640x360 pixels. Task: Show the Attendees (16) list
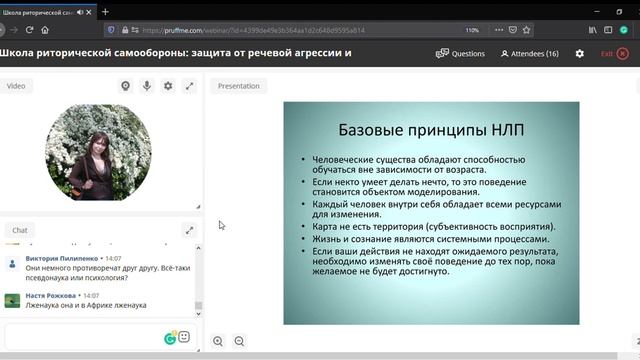(530, 53)
